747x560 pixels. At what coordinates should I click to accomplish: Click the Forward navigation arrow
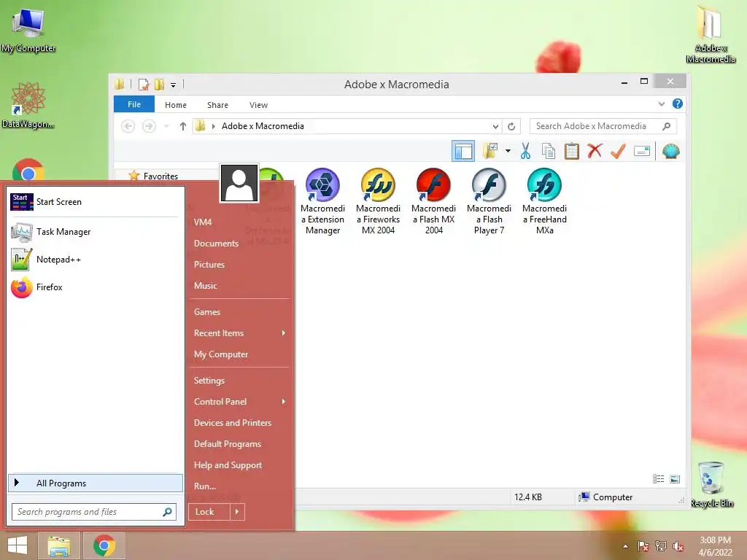coord(149,126)
